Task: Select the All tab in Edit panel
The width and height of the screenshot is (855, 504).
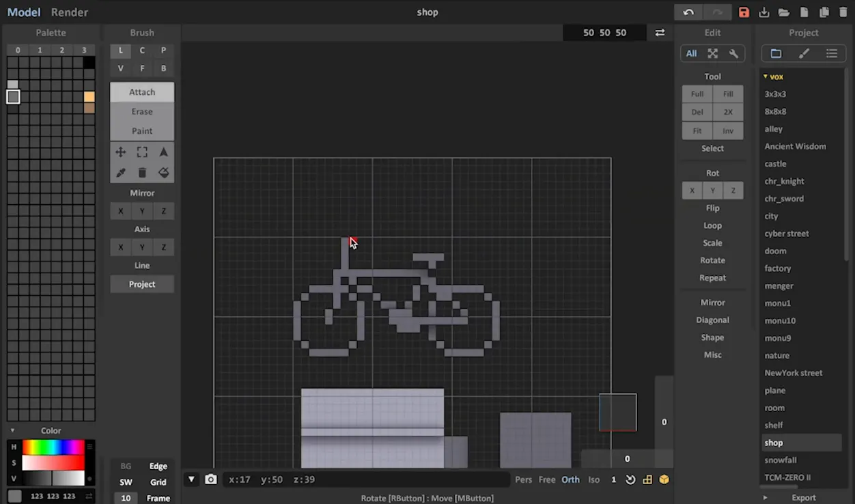Action: pyautogui.click(x=692, y=53)
